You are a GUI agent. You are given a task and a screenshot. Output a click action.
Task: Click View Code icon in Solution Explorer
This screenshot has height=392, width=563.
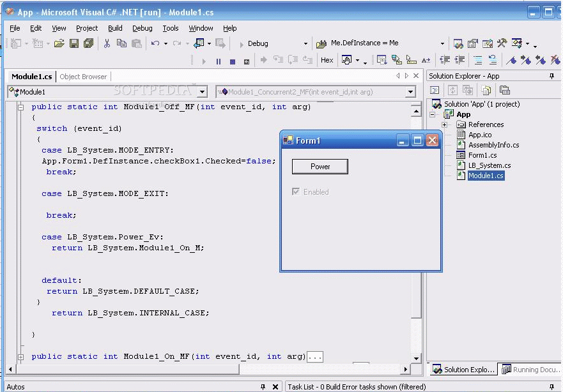click(435, 91)
